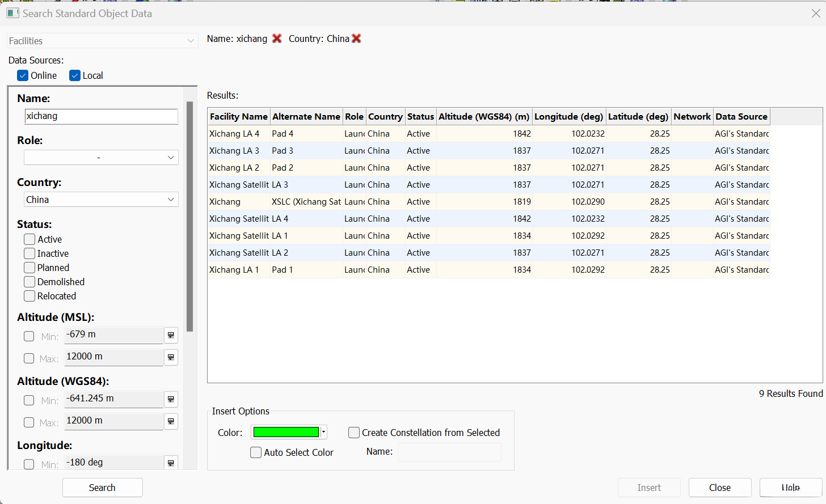Enable the Altitude (MSL) Max filter checkbox

click(29, 358)
